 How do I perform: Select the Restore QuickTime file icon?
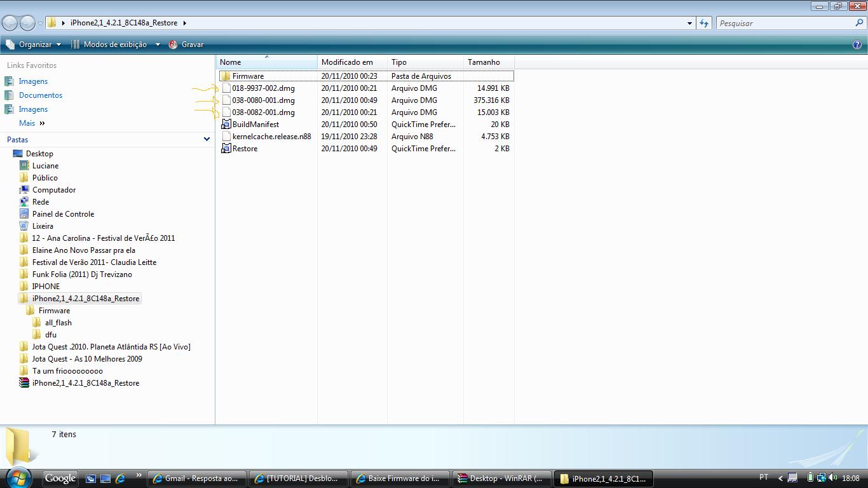click(226, 149)
